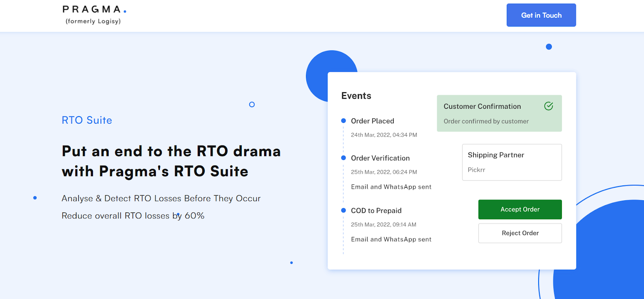Image resolution: width=644 pixels, height=299 pixels.
Task: Click the text "Order Verification"
Action: [x=380, y=158]
